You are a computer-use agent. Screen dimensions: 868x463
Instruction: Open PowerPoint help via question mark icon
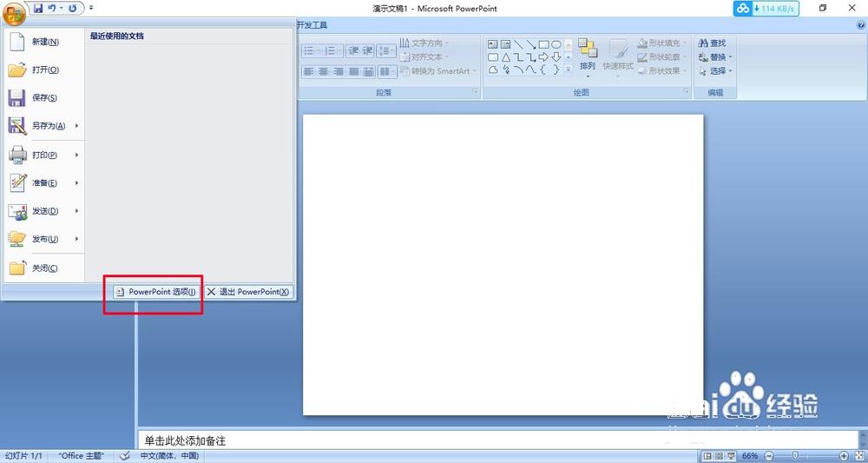[861, 25]
